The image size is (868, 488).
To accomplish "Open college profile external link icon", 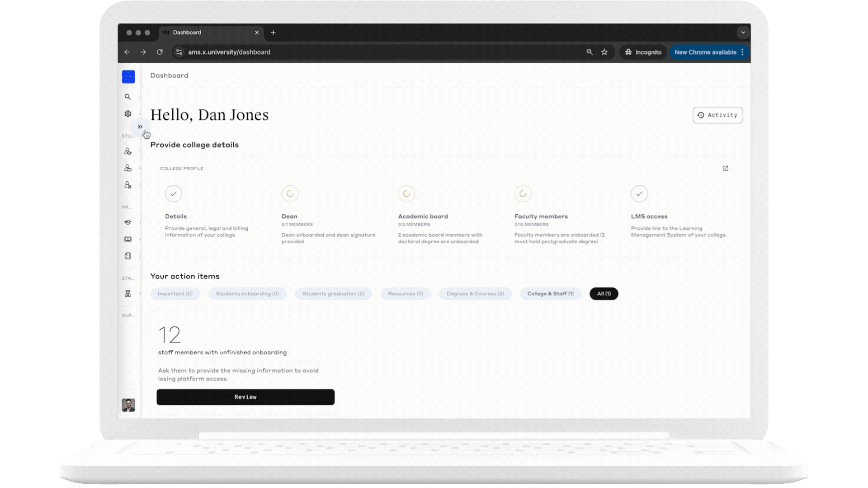I will [x=725, y=169].
